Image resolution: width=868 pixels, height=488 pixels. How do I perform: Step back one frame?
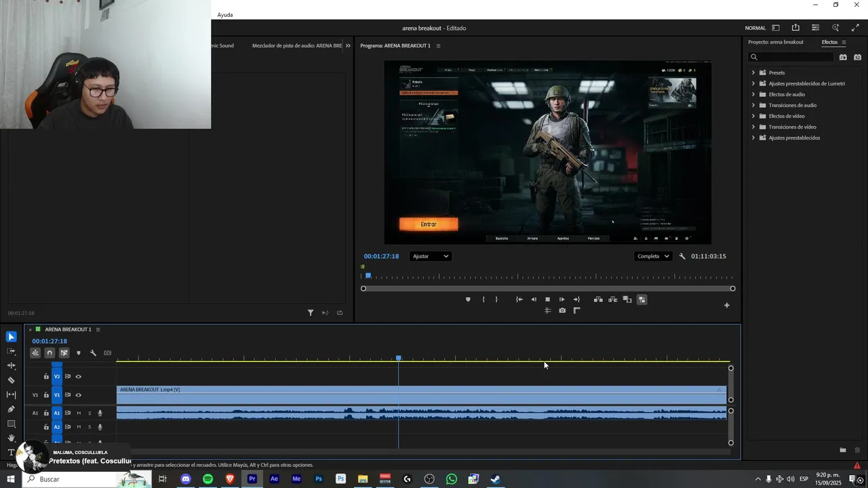point(534,300)
